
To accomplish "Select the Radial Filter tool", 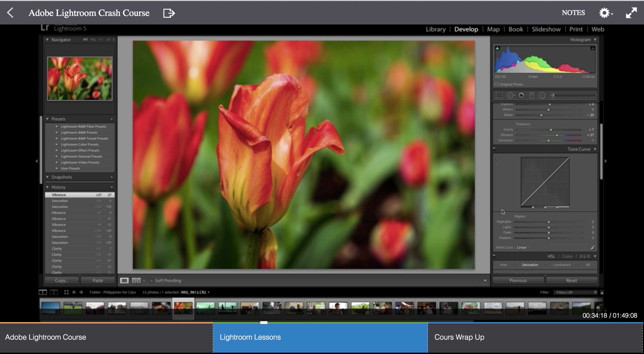I will click(542, 95).
